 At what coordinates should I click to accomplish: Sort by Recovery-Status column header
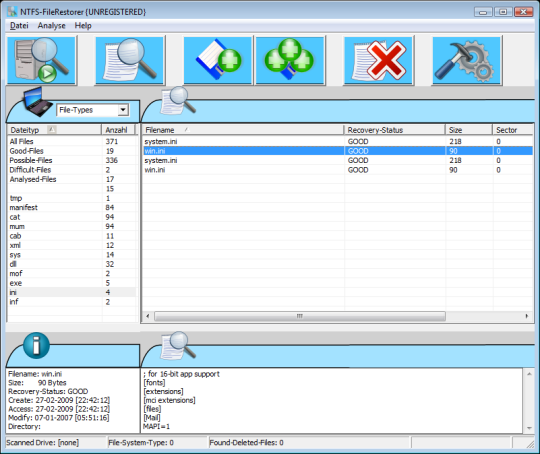(395, 130)
